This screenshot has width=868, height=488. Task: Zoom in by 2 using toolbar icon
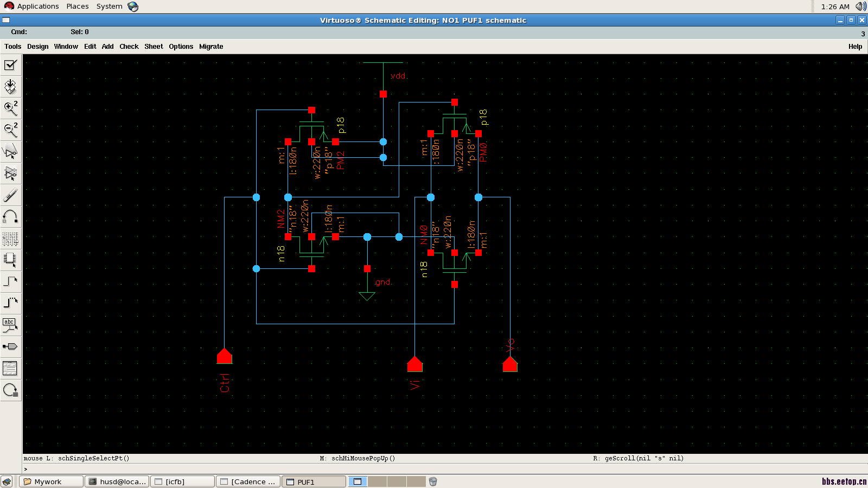10,108
